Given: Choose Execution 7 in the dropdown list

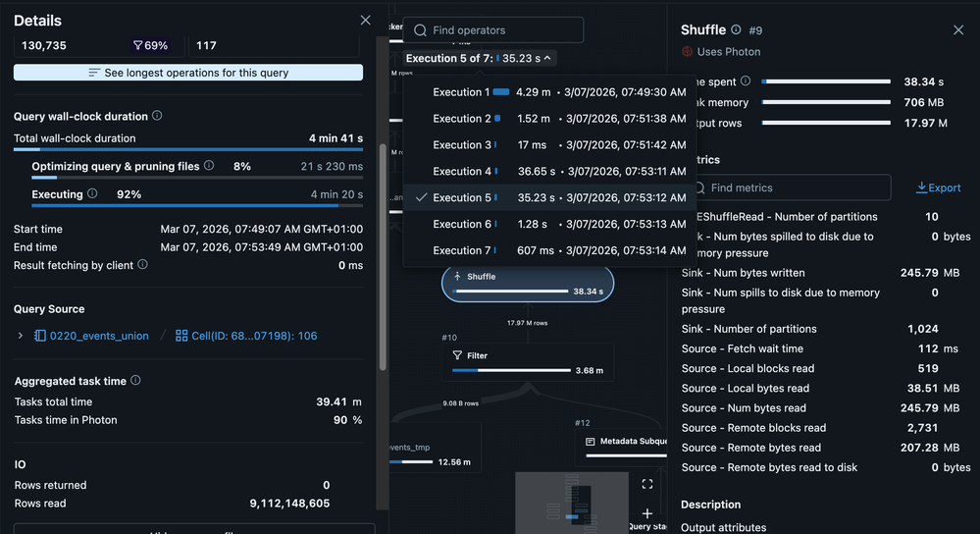Looking at the screenshot, I should (x=461, y=251).
